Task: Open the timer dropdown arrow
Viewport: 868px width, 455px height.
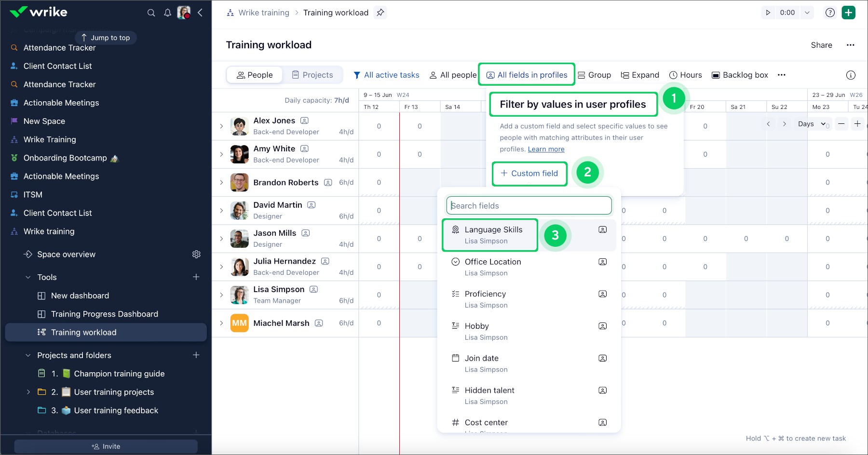Action: tap(807, 13)
